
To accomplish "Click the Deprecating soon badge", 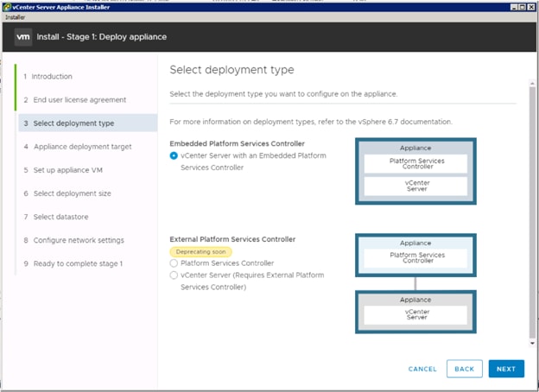I will tap(200, 252).
